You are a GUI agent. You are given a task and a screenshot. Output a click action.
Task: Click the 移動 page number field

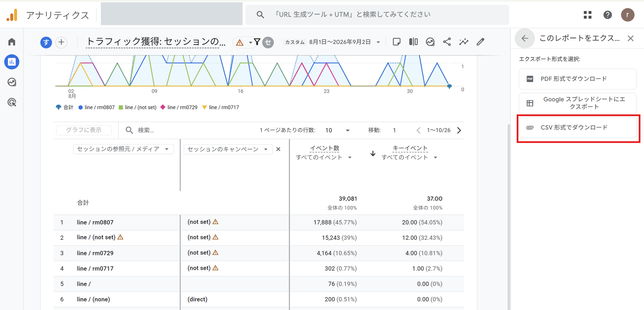394,130
